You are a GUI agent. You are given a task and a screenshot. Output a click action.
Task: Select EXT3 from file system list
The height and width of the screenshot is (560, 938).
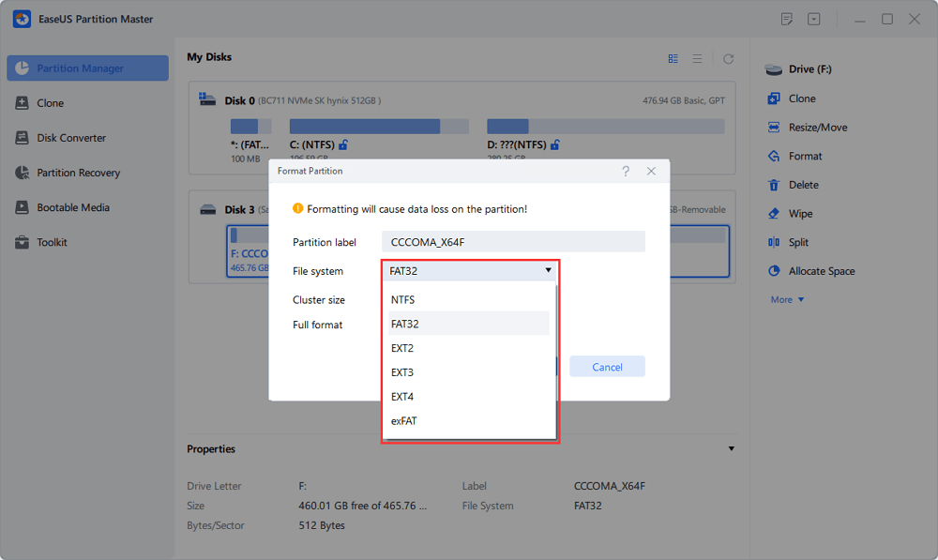tap(469, 372)
